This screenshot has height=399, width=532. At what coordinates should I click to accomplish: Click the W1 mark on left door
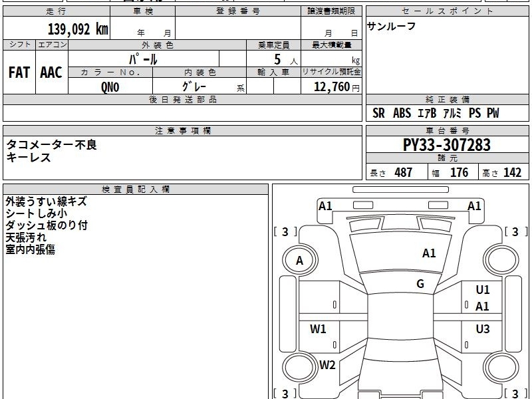tap(318, 329)
